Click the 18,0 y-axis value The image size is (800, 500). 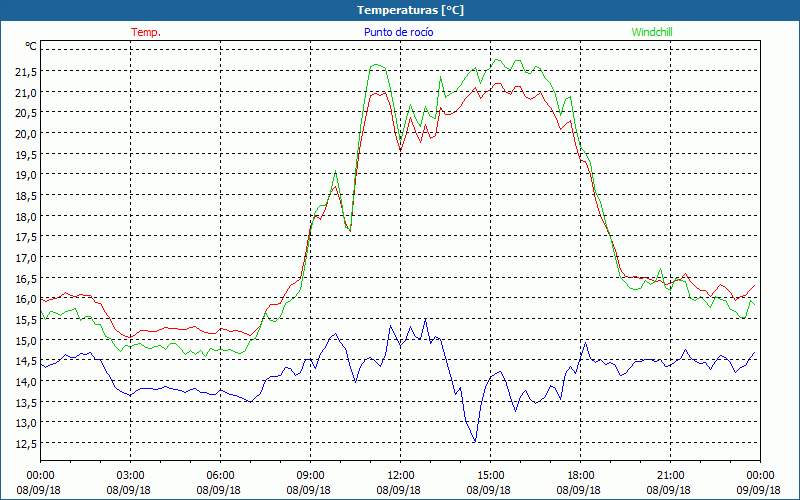26,217
